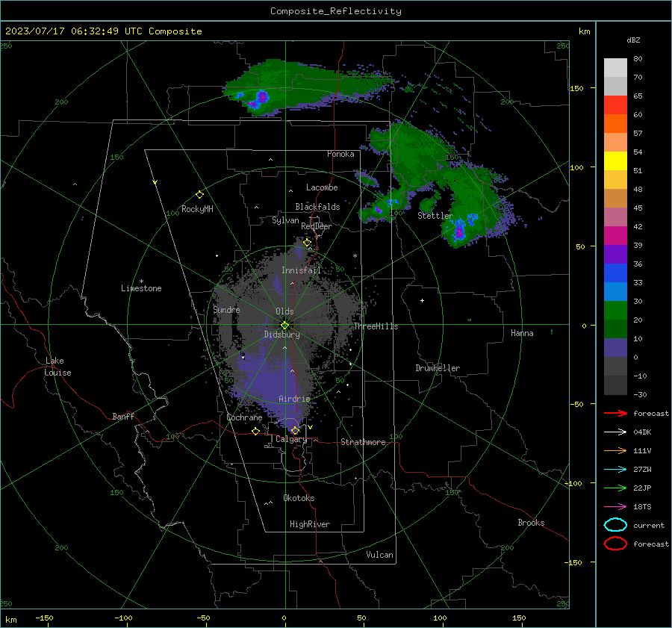Click the Drumheller city label
This screenshot has width=672, height=628.
438,368
